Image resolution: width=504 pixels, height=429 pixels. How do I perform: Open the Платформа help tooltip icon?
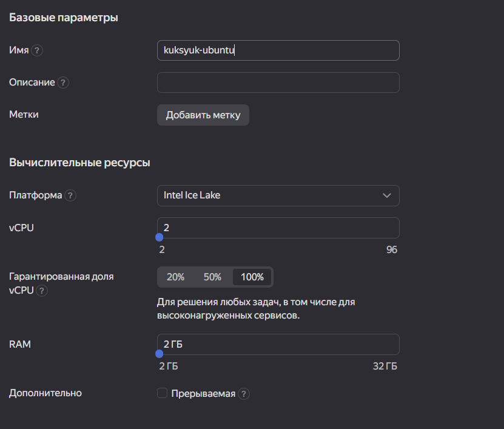coord(70,195)
